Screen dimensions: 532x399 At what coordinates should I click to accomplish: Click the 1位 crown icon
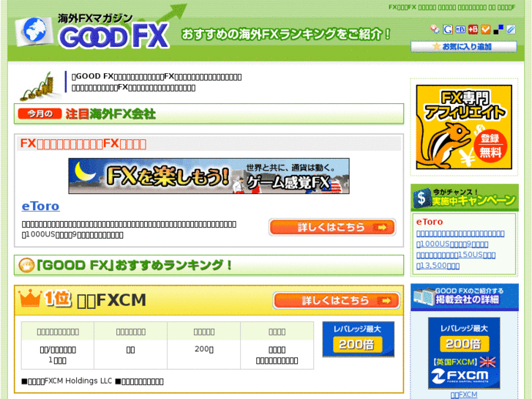(31, 298)
